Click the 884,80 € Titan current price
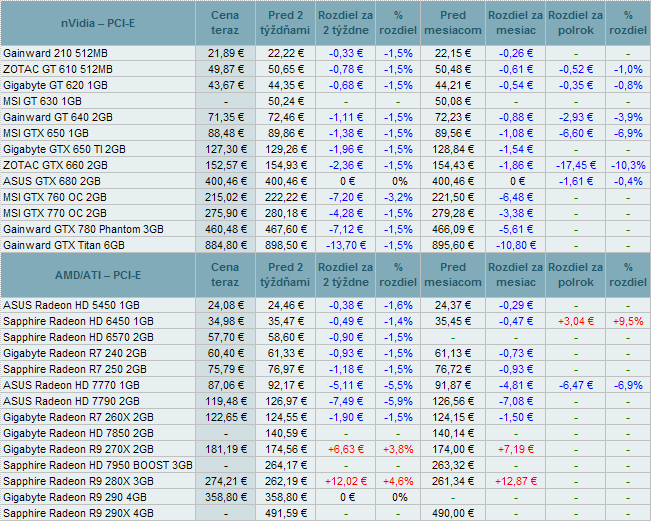The height and width of the screenshot is (521, 651). (226, 245)
